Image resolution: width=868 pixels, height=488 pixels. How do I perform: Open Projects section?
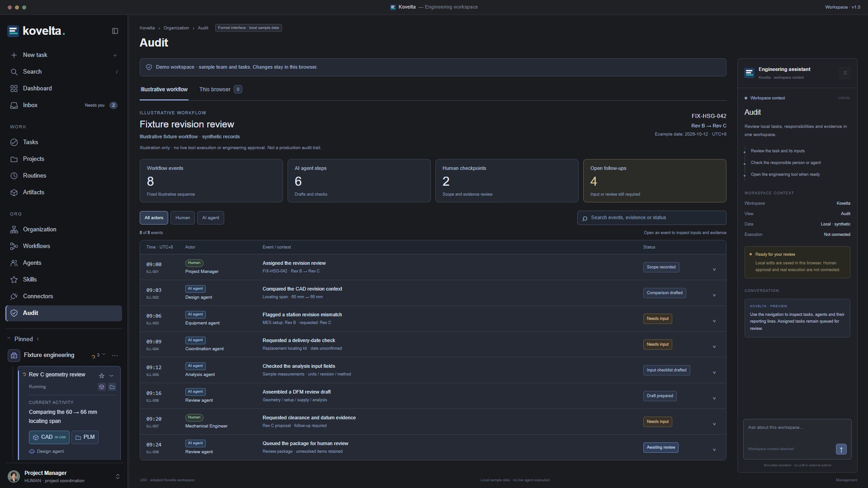pyautogui.click(x=64, y=159)
